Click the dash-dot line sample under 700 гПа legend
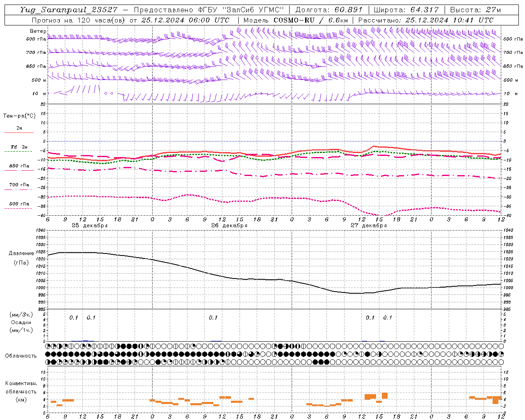The width and height of the screenshot is (525, 420). [x=19, y=189]
